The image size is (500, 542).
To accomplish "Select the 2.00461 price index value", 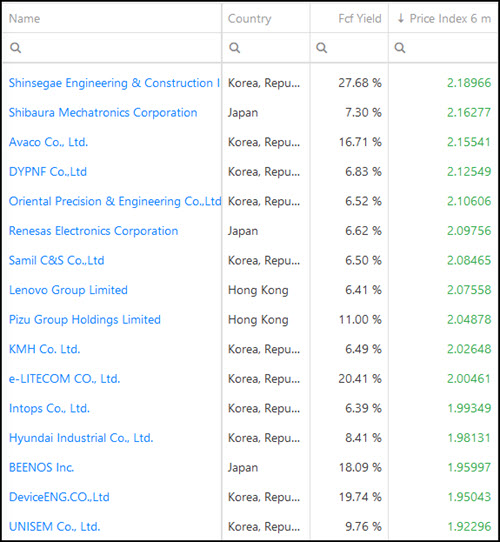I will [x=469, y=379].
